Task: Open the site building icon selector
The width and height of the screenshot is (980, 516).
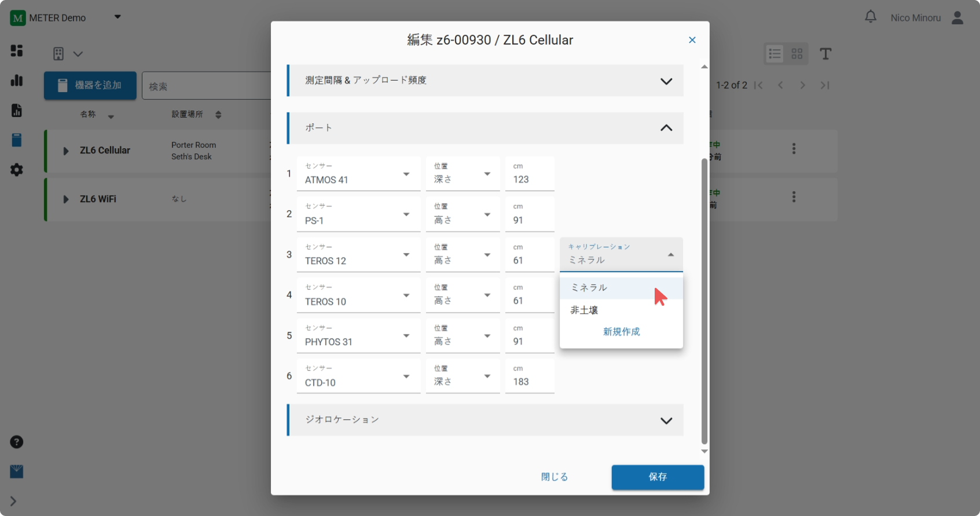Action: click(x=68, y=54)
